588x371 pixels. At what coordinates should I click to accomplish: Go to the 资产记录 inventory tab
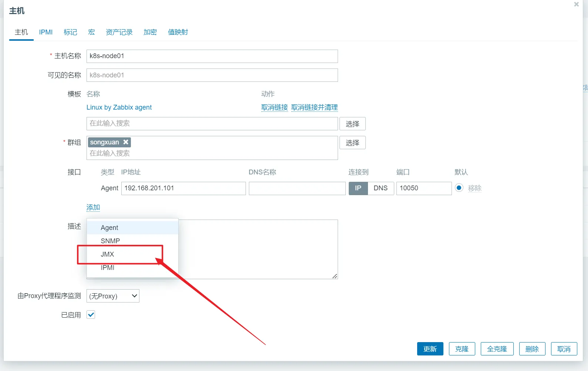click(119, 32)
